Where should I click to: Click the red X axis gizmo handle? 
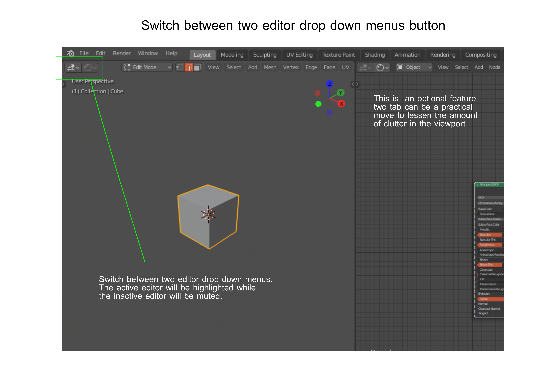(341, 104)
